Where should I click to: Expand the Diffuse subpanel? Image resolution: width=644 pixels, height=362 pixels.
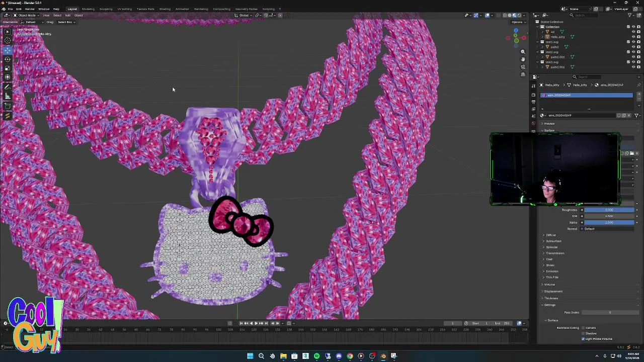pos(550,235)
